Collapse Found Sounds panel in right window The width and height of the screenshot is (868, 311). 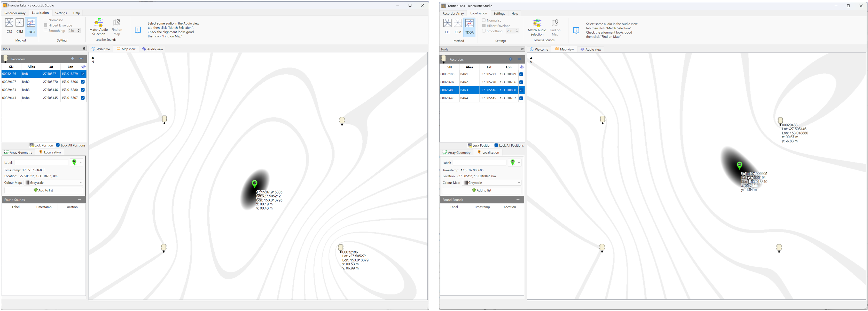point(518,200)
